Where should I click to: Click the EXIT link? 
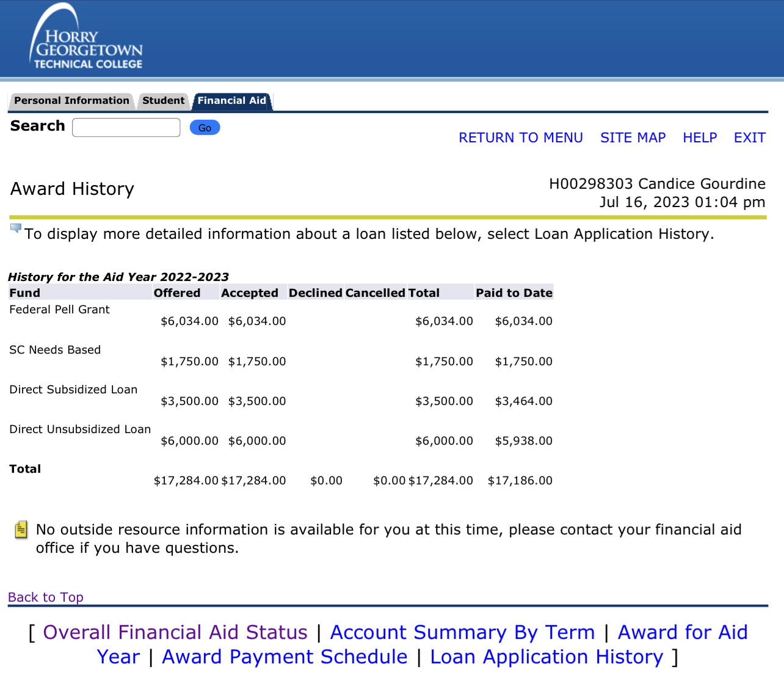coord(749,137)
